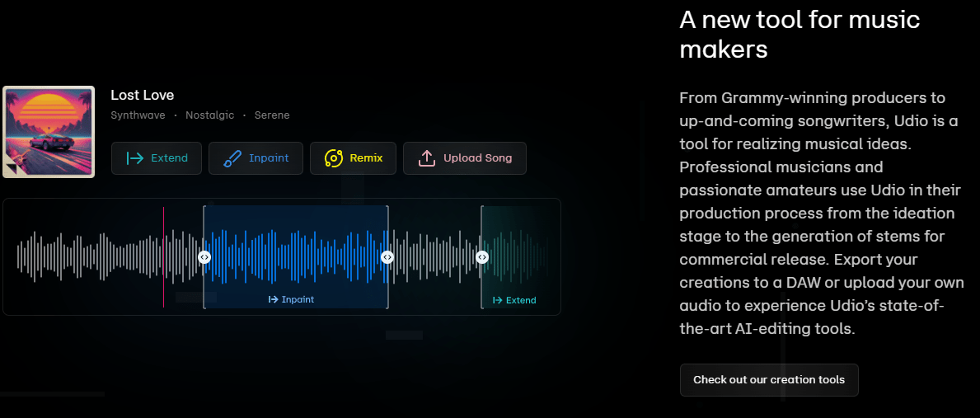Open the Lost Love album cover

coord(49,132)
